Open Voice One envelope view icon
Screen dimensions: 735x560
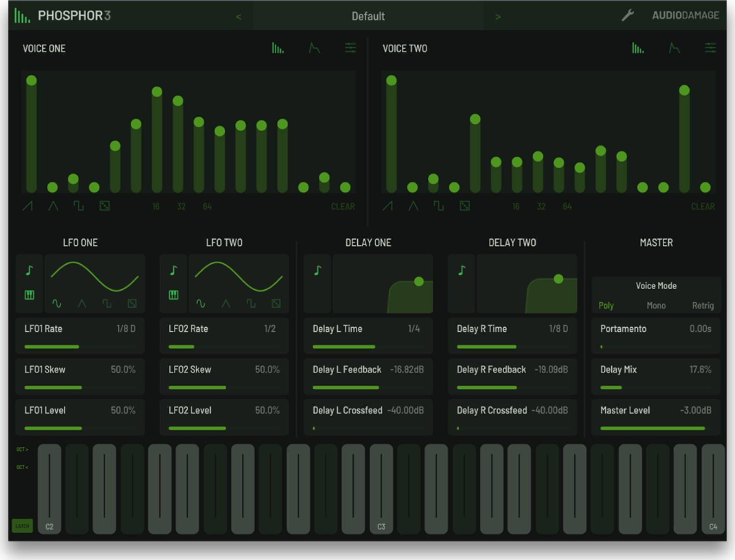point(314,48)
